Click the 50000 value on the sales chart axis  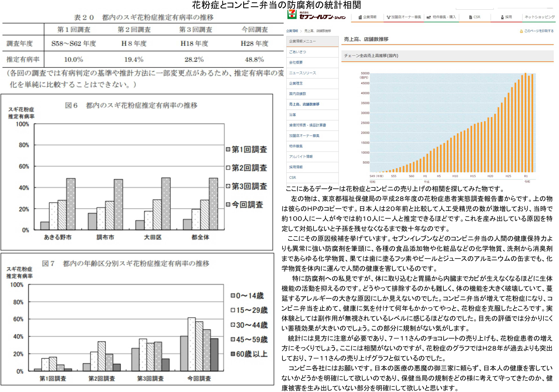pos(365,73)
